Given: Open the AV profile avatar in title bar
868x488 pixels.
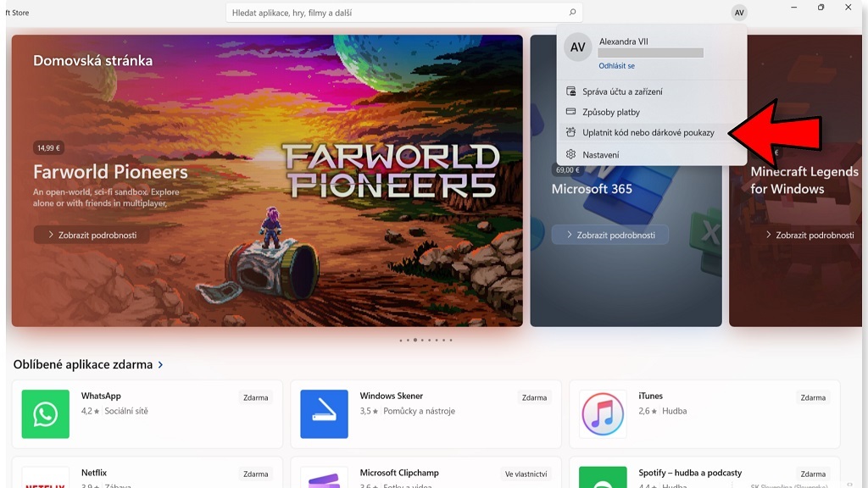Looking at the screenshot, I should click(739, 13).
